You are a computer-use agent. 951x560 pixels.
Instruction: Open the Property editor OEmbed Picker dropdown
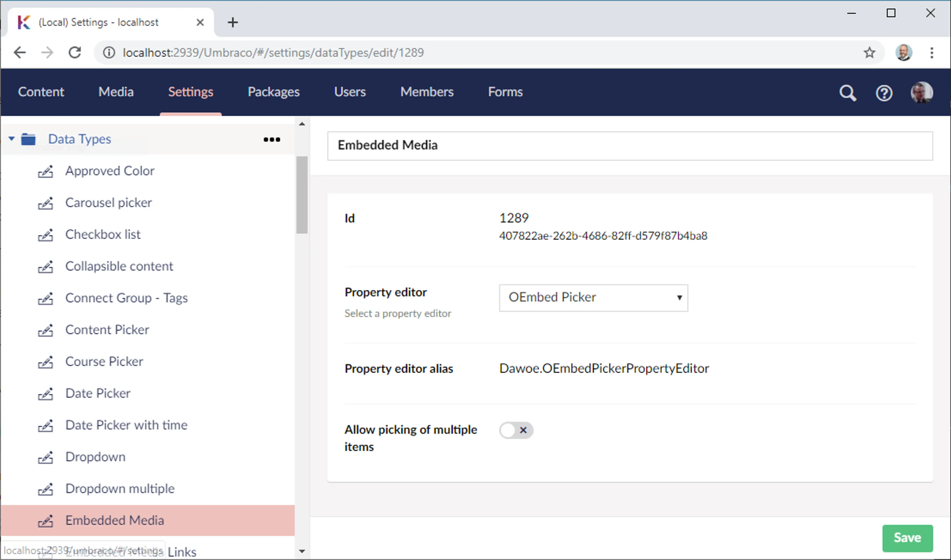[x=593, y=298]
